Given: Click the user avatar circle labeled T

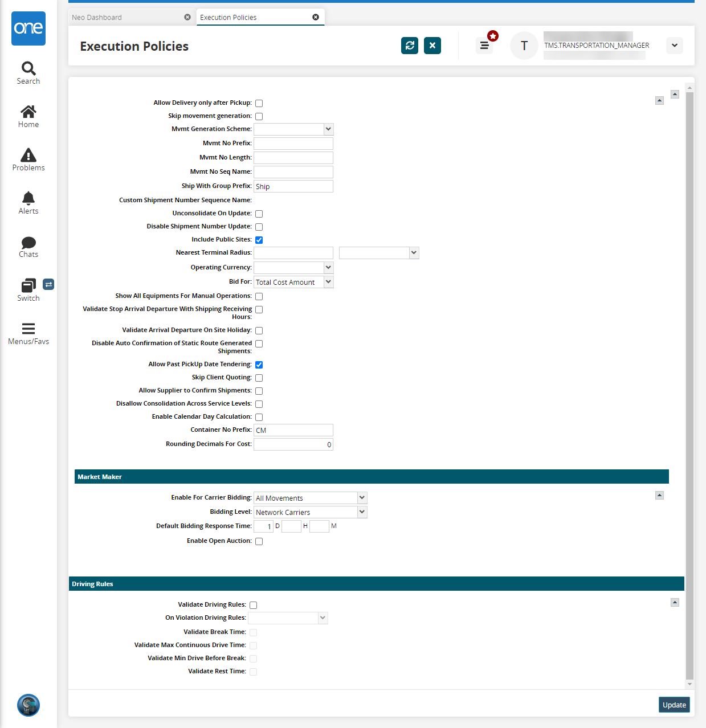Looking at the screenshot, I should (524, 46).
